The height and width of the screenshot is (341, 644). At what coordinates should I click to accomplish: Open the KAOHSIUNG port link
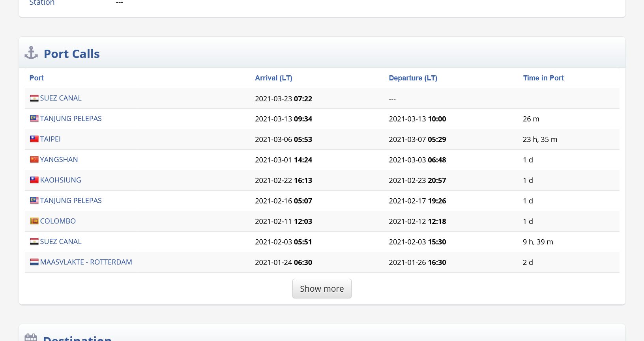pos(61,180)
